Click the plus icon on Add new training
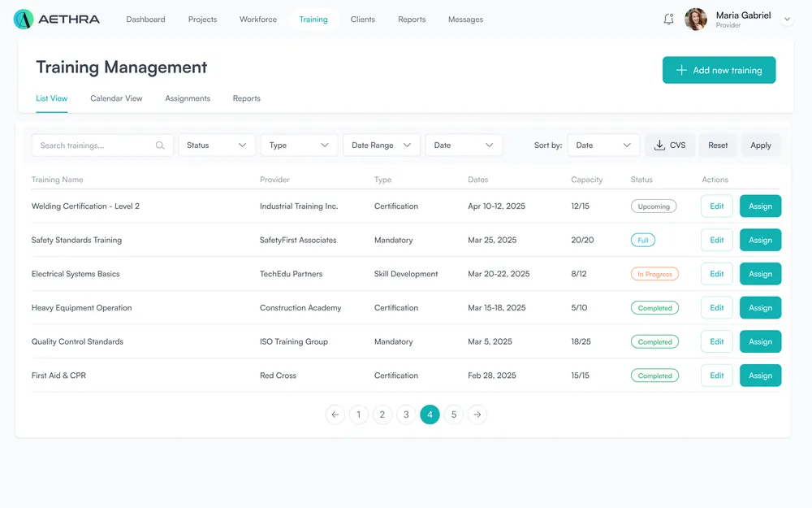812x508 pixels. pos(681,70)
